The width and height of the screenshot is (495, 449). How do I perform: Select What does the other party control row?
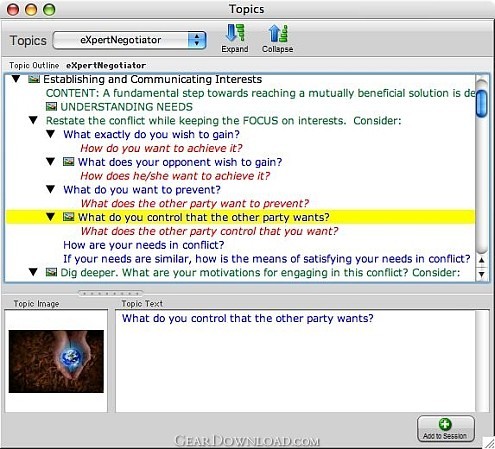pos(209,231)
